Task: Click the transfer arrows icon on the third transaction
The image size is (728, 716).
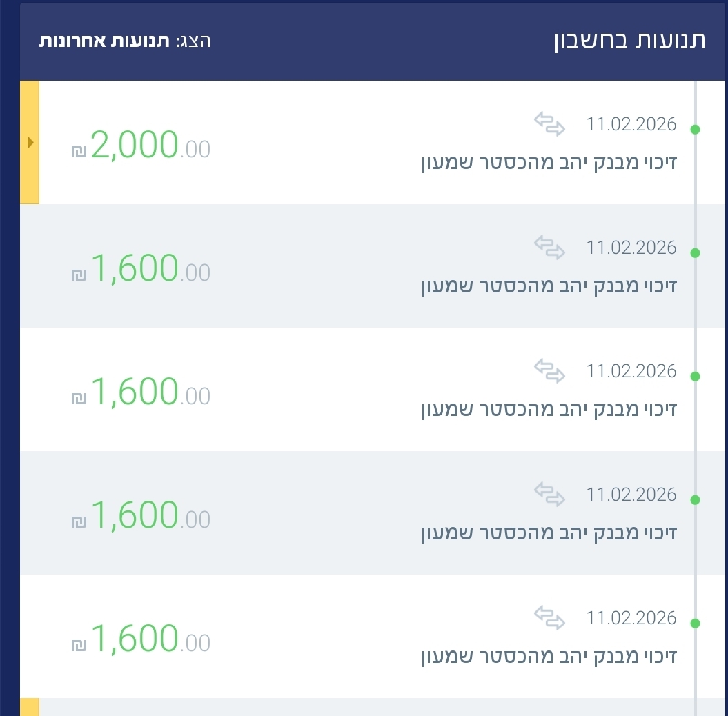Action: [549, 371]
